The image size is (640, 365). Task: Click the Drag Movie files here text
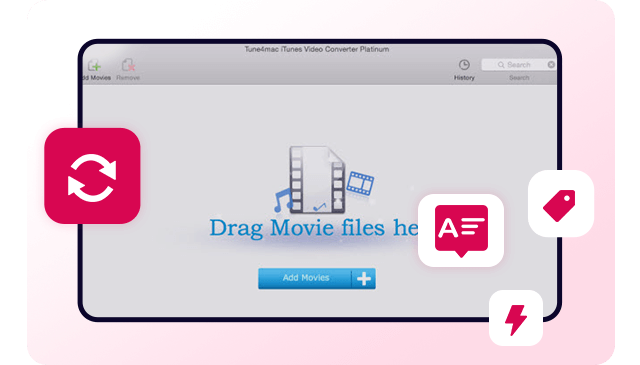tap(314, 228)
